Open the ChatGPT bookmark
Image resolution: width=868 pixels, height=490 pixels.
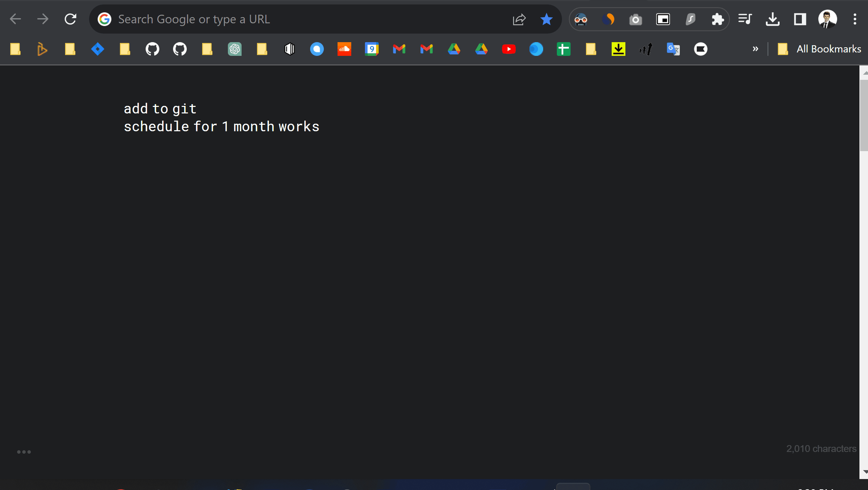point(234,49)
